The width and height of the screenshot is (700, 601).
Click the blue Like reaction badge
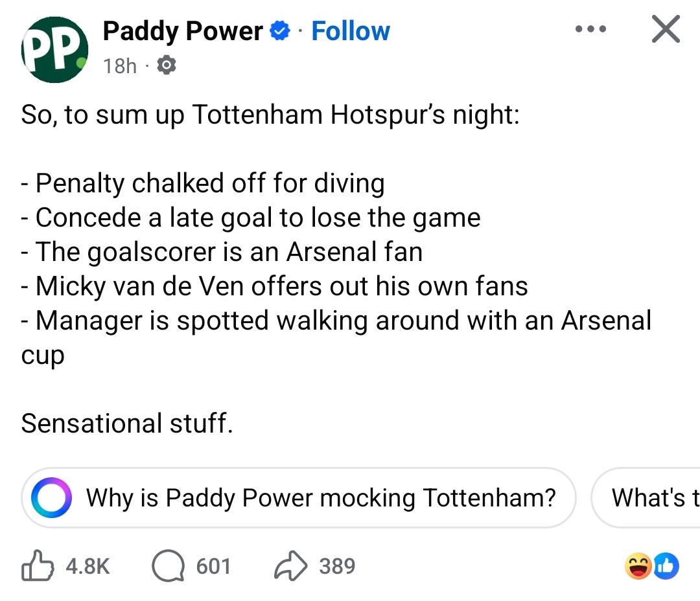665,567
